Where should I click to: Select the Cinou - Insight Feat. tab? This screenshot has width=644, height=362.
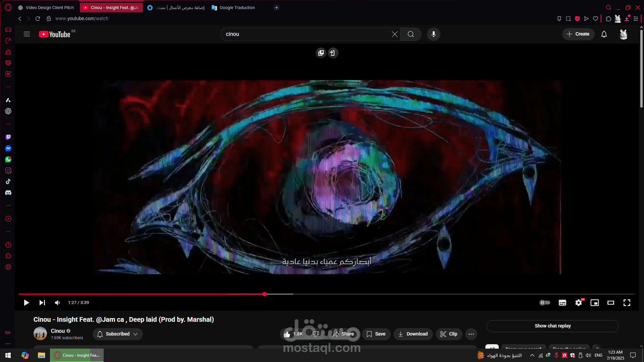pyautogui.click(x=111, y=7)
